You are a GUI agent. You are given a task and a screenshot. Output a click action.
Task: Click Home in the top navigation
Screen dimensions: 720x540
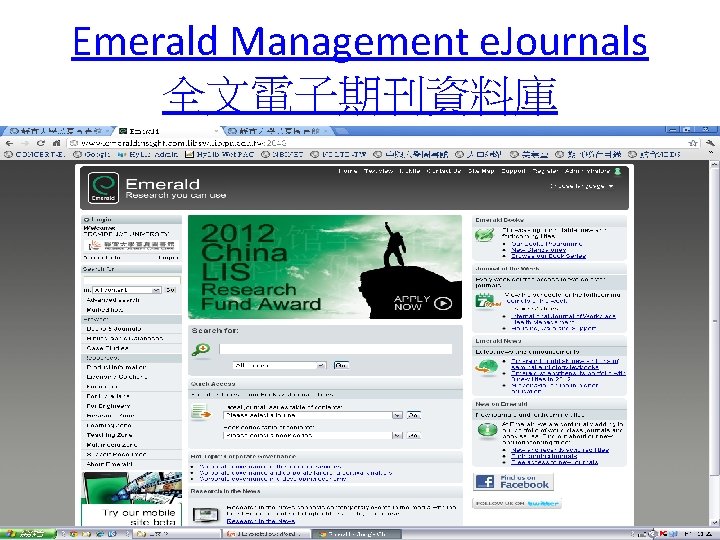348,171
